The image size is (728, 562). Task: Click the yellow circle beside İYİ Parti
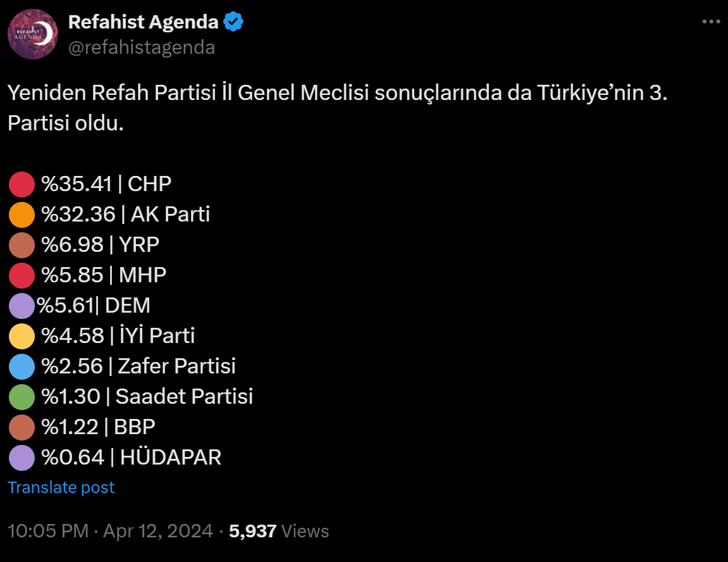[x=22, y=336]
